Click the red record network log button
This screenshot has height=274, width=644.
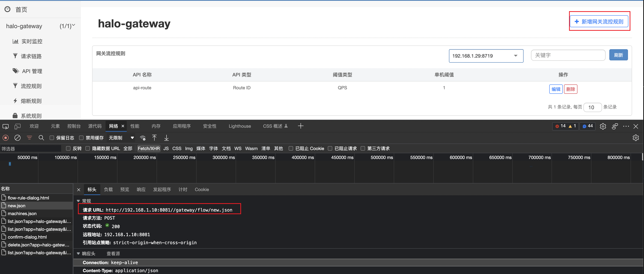[x=5, y=138]
